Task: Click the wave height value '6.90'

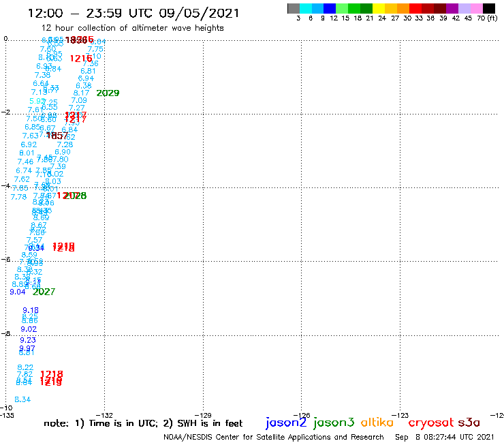Action: [x=63, y=152]
